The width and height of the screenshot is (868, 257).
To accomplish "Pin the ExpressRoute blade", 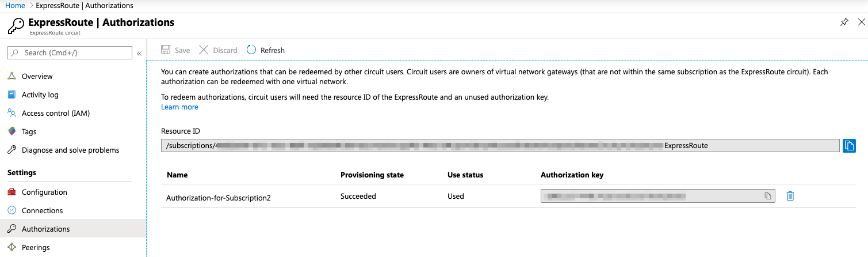I will click(x=844, y=22).
